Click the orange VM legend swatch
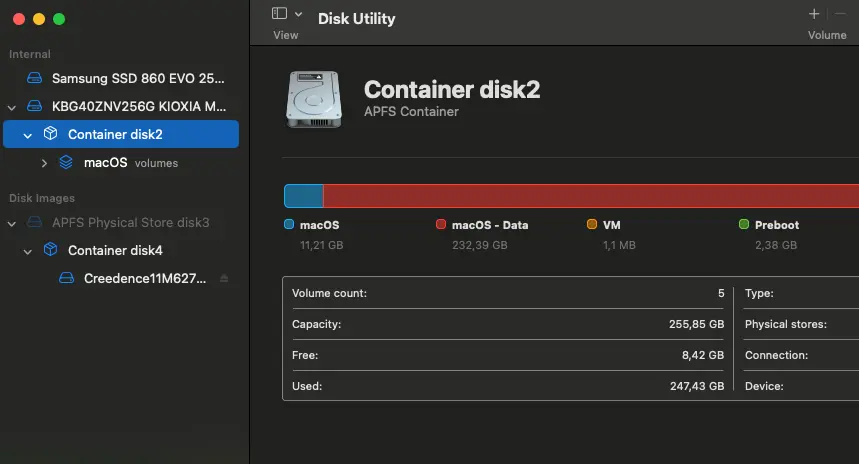The image size is (859, 464). (592, 224)
